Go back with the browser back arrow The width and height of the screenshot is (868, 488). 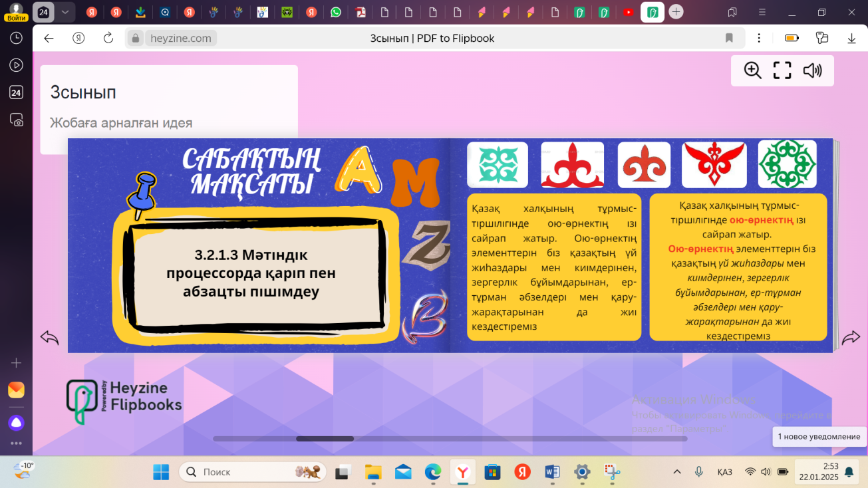(49, 38)
